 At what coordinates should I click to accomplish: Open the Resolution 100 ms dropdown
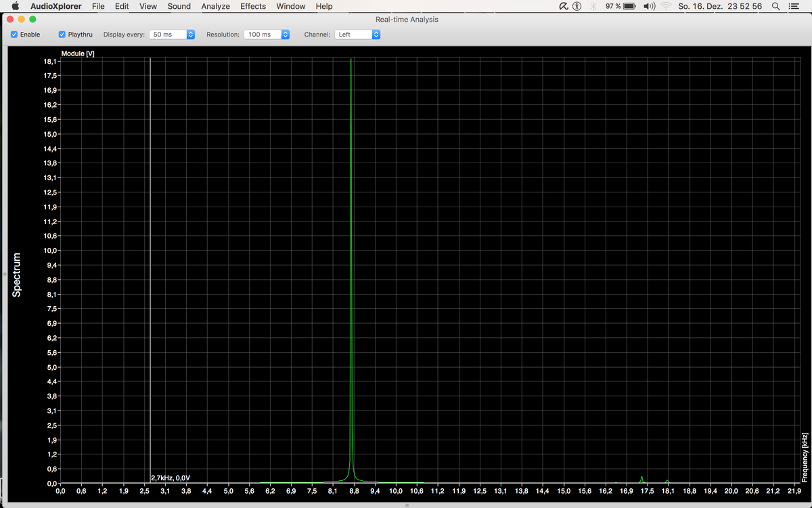pos(267,35)
